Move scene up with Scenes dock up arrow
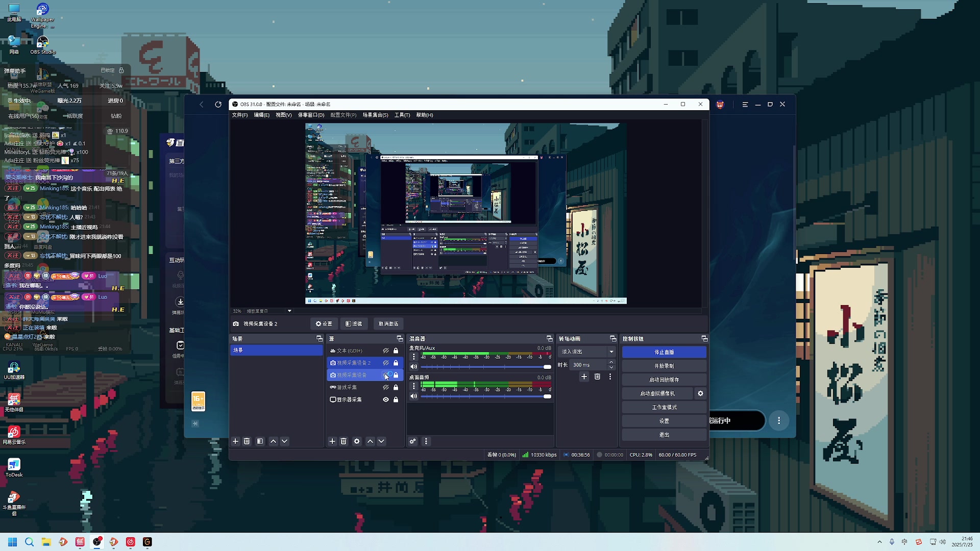 (x=273, y=441)
